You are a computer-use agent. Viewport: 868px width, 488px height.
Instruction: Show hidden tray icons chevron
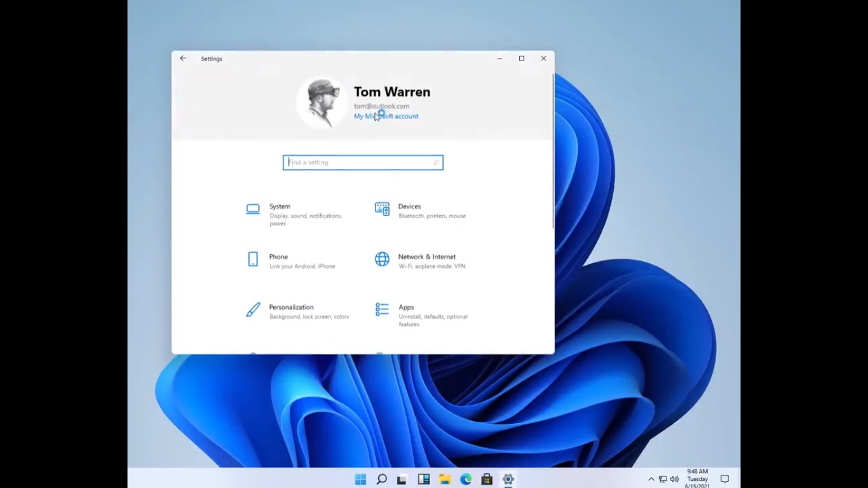pos(651,479)
